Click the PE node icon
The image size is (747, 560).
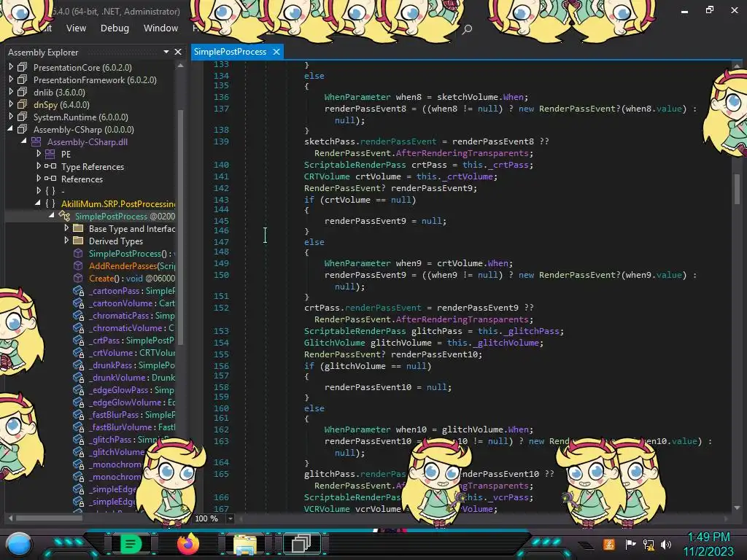pos(50,154)
